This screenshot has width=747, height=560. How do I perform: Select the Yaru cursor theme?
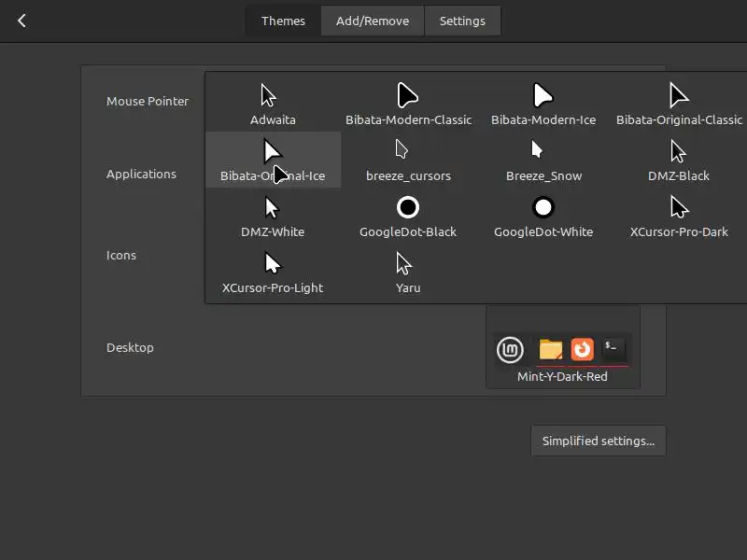click(x=408, y=272)
